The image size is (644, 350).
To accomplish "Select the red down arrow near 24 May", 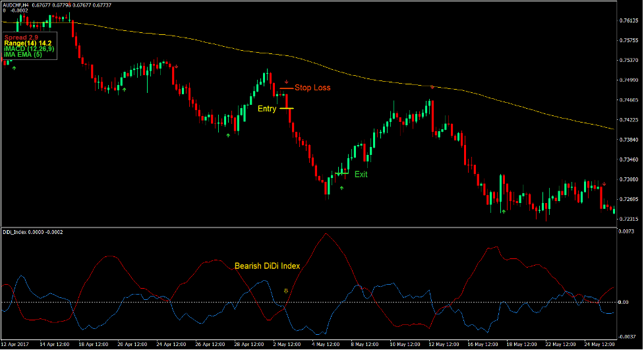I will click(604, 183).
